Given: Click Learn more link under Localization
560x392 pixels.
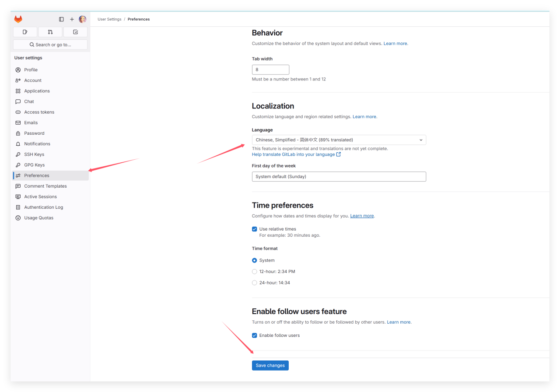Looking at the screenshot, I should tap(364, 117).
